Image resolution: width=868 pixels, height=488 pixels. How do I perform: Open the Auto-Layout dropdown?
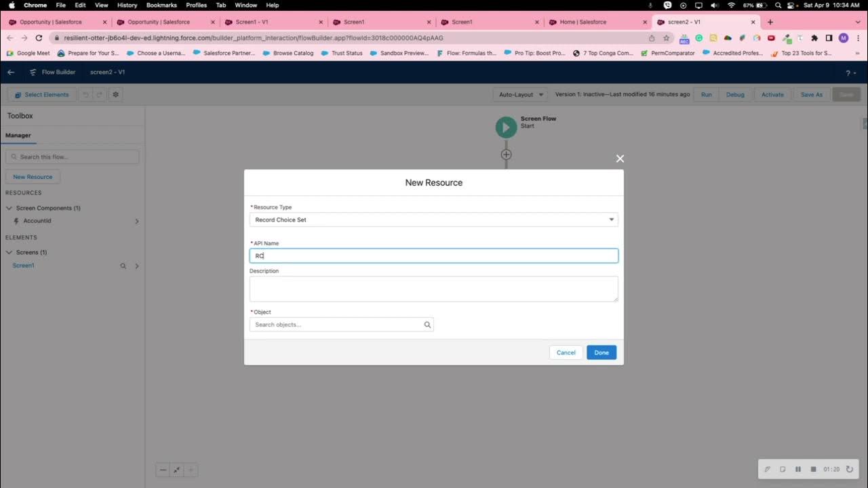tap(520, 95)
